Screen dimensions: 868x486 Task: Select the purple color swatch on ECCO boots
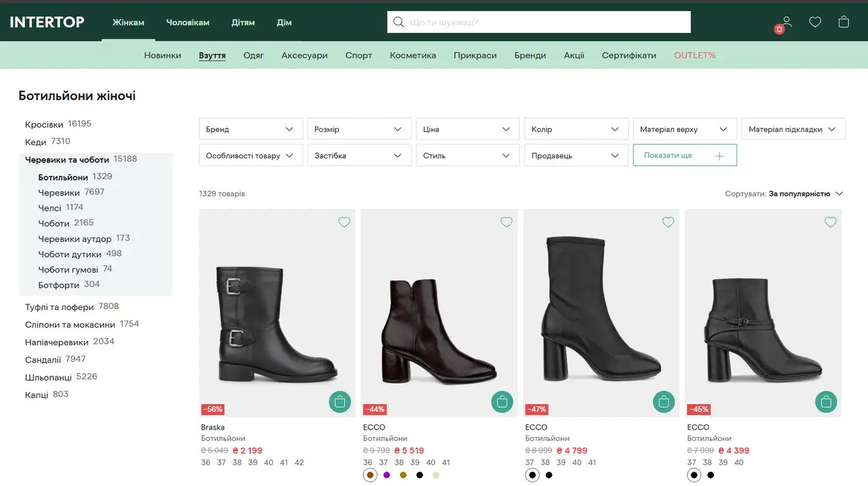(x=387, y=475)
